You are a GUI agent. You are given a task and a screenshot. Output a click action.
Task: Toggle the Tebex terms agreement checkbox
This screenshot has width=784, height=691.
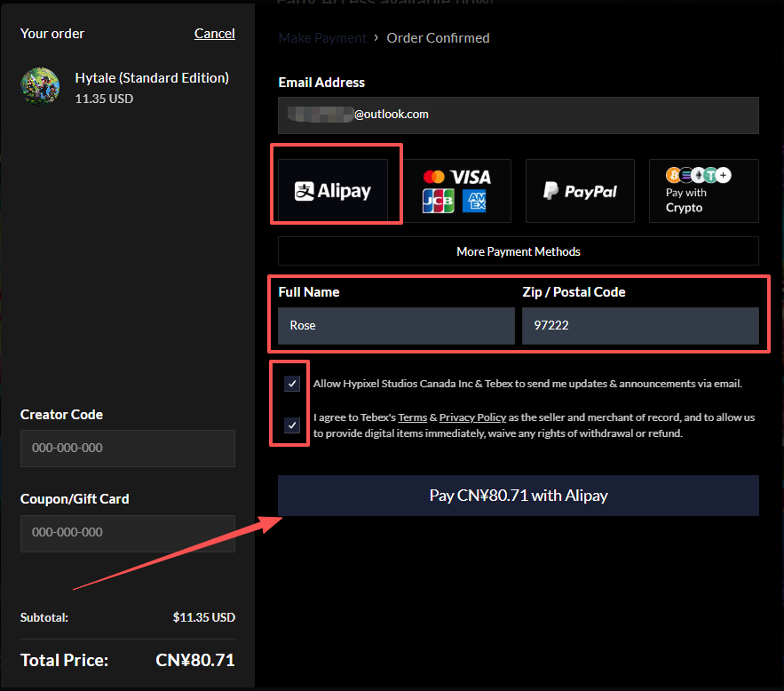pos(292,425)
